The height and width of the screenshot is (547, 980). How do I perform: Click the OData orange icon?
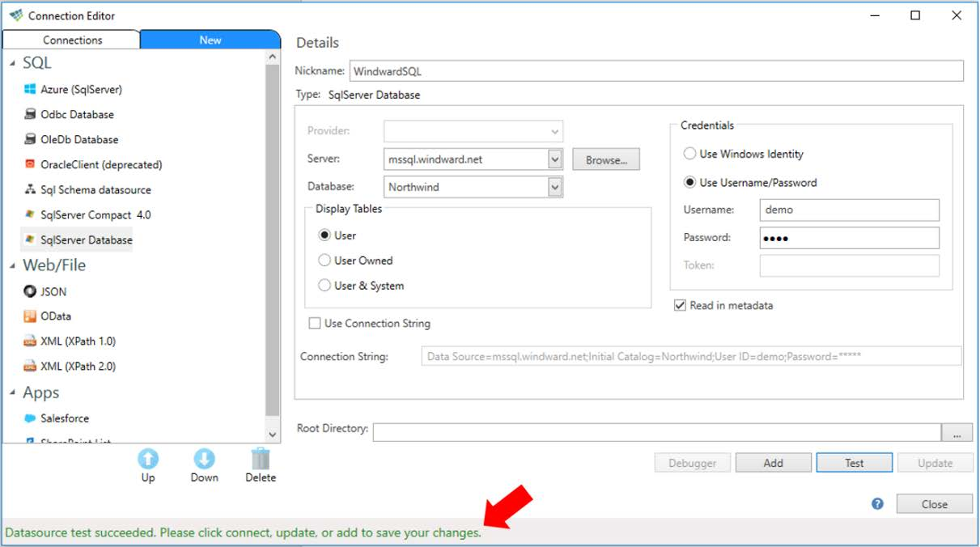tap(30, 316)
